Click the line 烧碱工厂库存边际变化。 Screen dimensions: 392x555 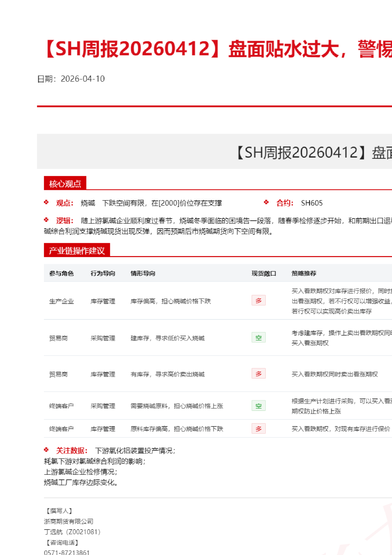point(81,482)
